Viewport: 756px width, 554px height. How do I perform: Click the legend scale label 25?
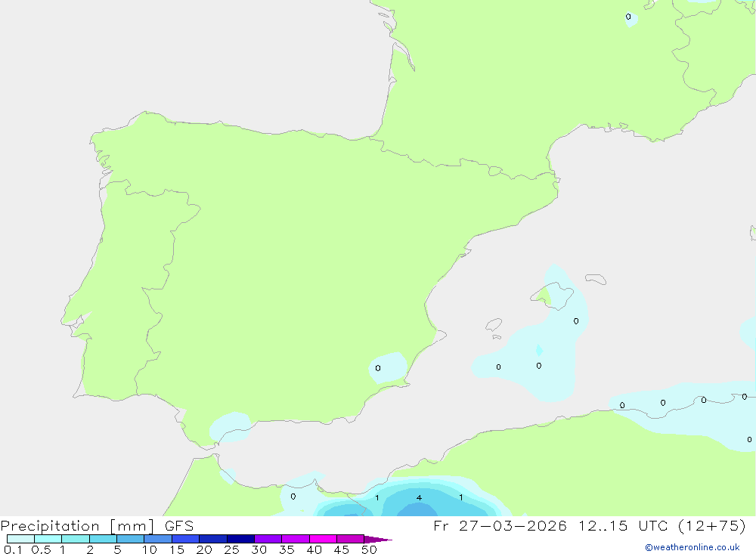click(x=231, y=549)
